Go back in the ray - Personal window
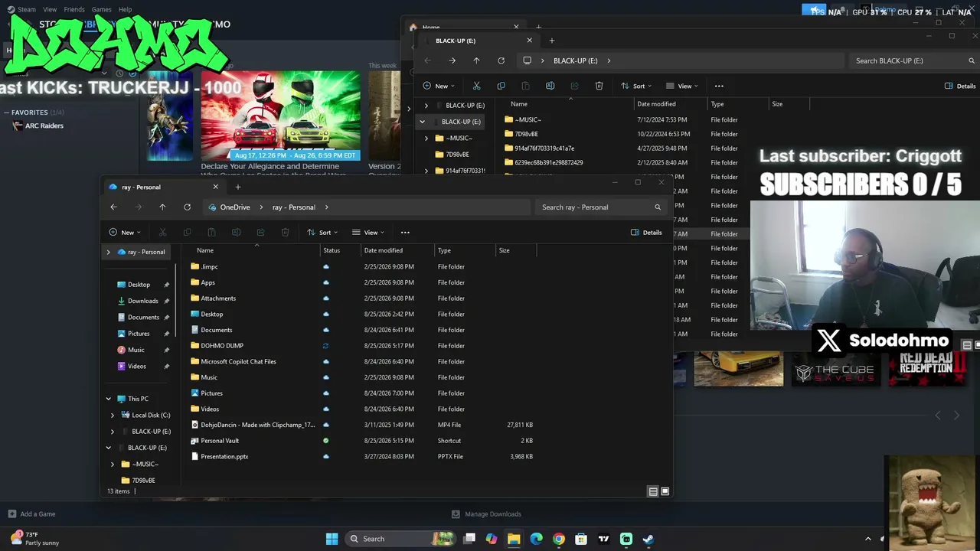The width and height of the screenshot is (980, 551). [x=113, y=207]
